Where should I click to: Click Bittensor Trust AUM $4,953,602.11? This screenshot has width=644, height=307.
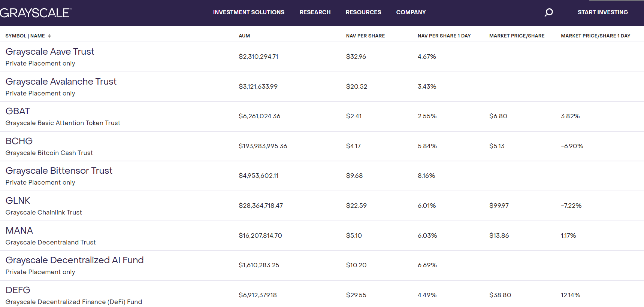258,176
